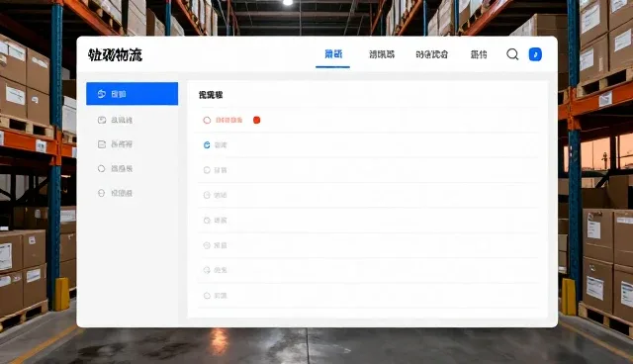This screenshot has width=633, height=364.
Task: Click the red circle icon in the red row
Action: tap(207, 121)
